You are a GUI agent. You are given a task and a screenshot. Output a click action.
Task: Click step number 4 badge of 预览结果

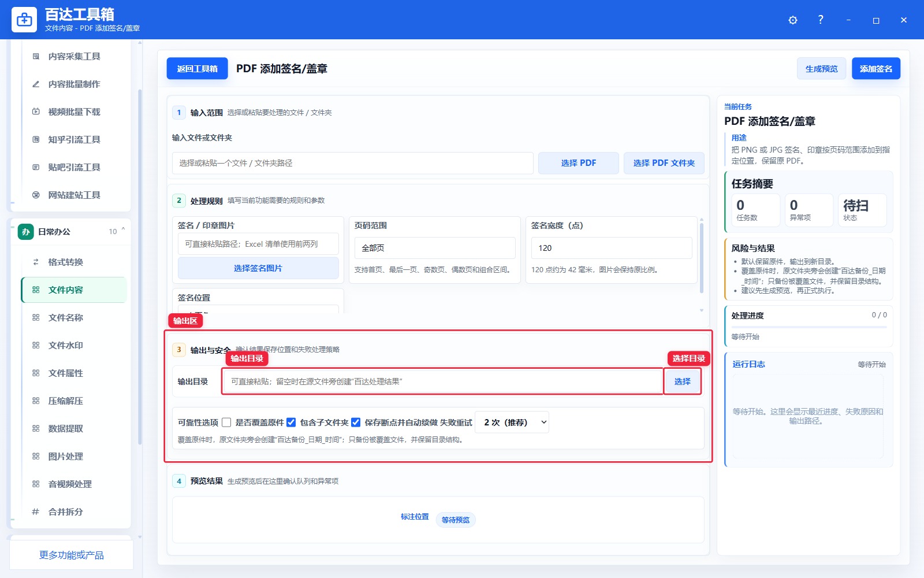click(179, 481)
